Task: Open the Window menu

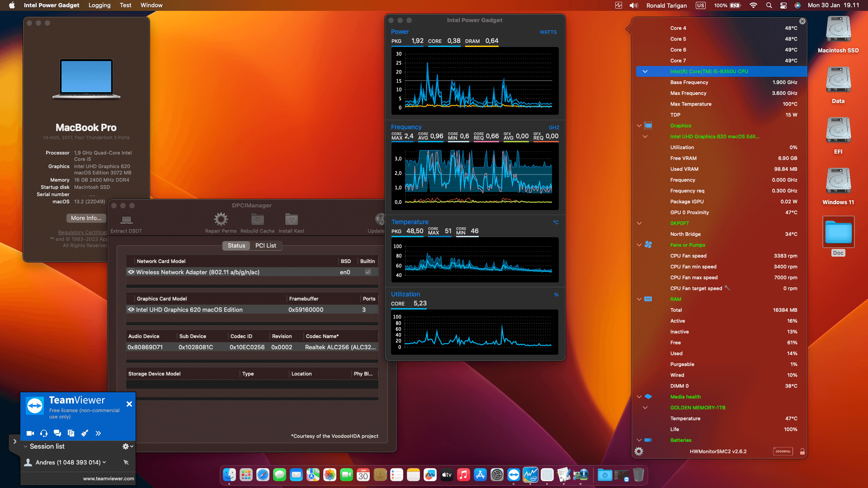Action: [151, 5]
